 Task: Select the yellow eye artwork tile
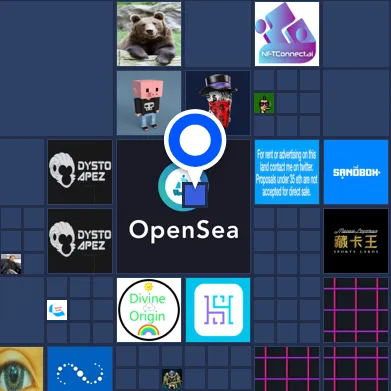(21, 369)
